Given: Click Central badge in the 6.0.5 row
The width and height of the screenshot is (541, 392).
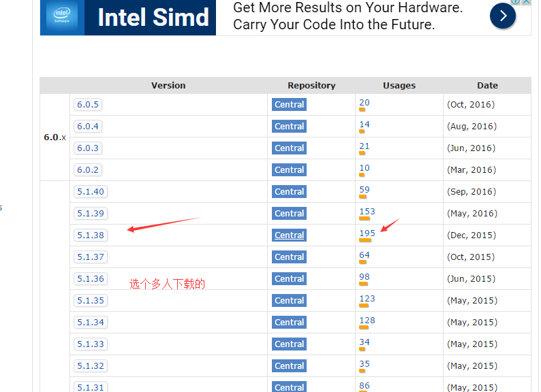Looking at the screenshot, I should pyautogui.click(x=289, y=105).
